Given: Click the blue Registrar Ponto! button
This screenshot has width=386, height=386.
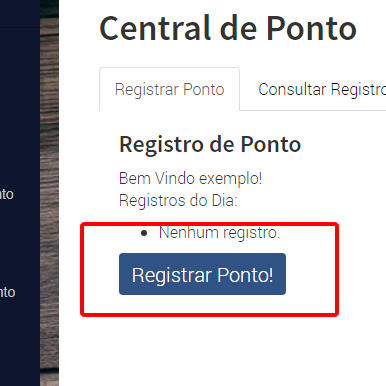Looking at the screenshot, I should (202, 274).
